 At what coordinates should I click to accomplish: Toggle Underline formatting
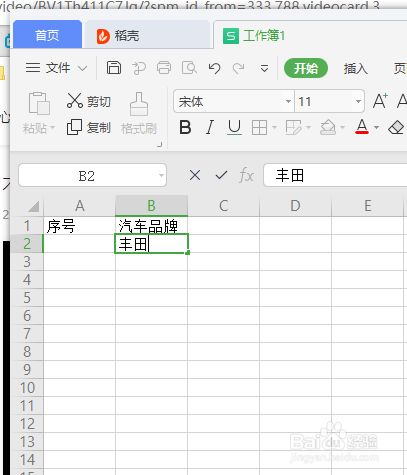coord(234,127)
